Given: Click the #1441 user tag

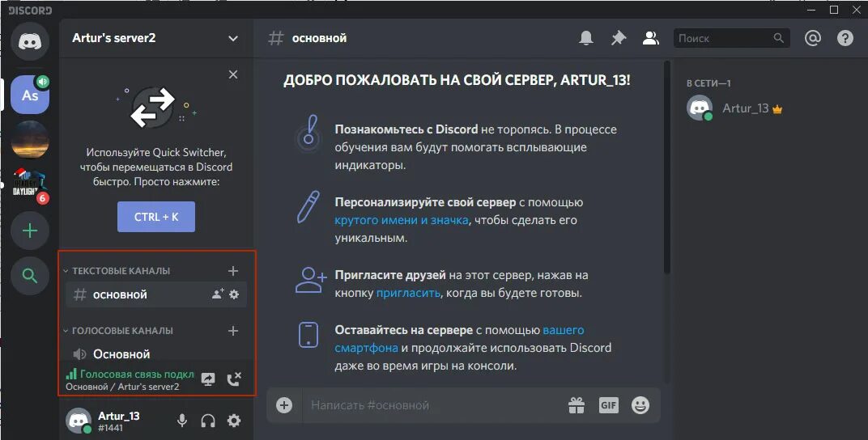Looking at the screenshot, I should tap(110, 427).
